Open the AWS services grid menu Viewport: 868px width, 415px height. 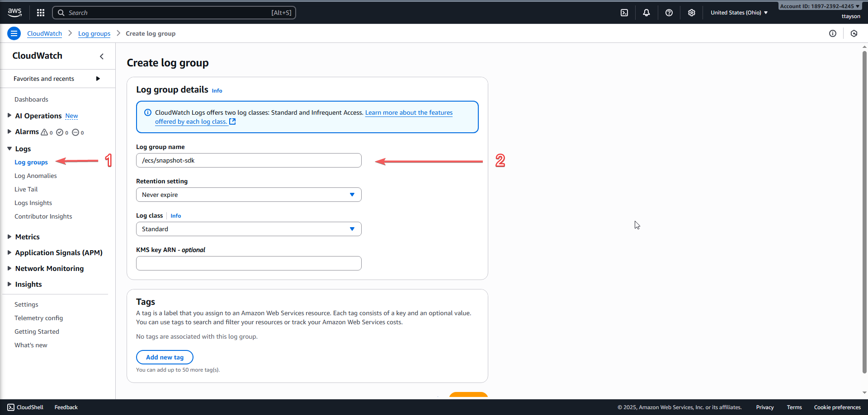41,13
